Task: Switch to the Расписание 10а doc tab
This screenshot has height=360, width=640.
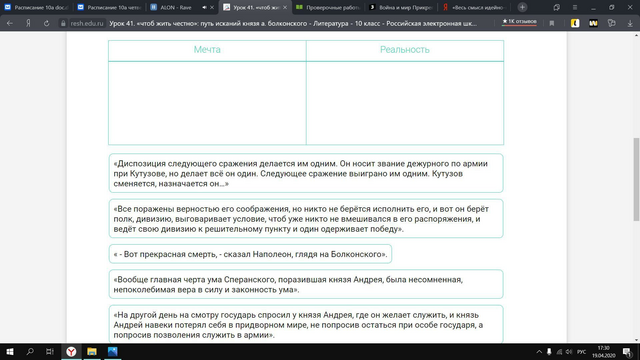Action: 37,7
